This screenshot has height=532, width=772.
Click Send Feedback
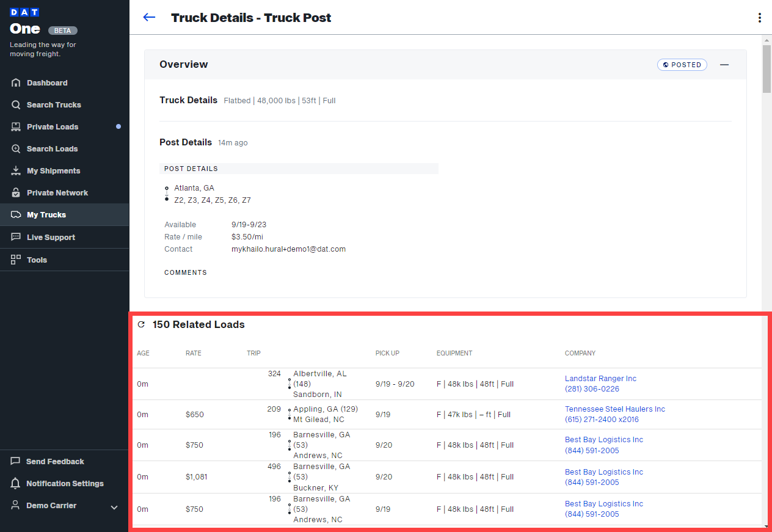click(54, 461)
